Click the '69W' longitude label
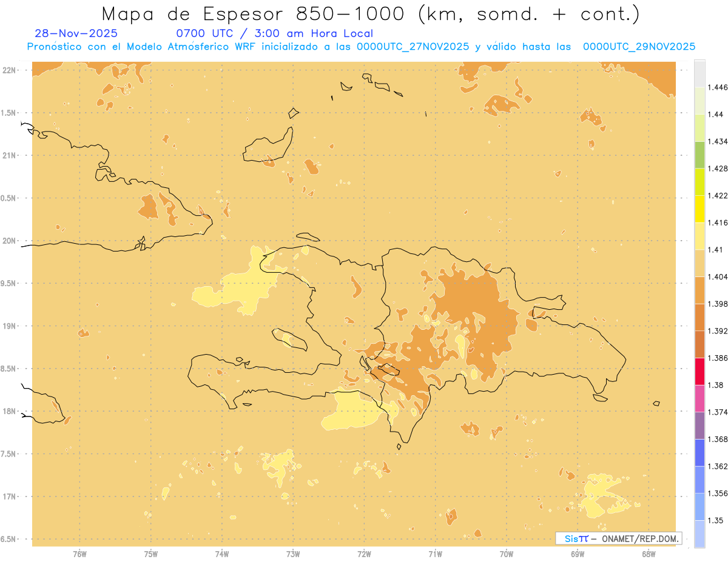 point(578,554)
